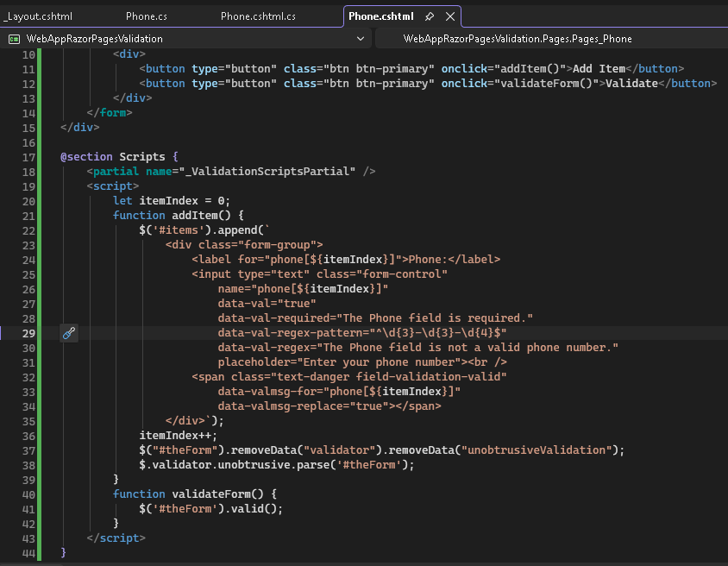The image size is (728, 566).
Task: Click the $('#theForm').valid() call
Action: tap(210, 509)
